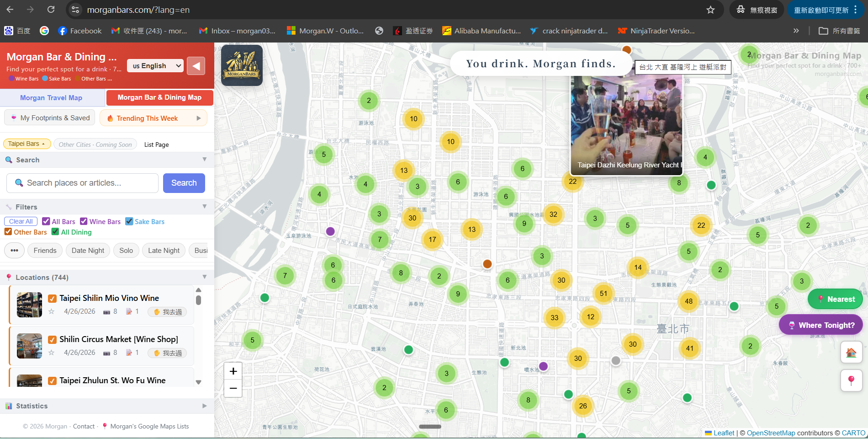Collapse the Locations (744) section
Viewport: 868px width, 439px height.
(x=204, y=277)
